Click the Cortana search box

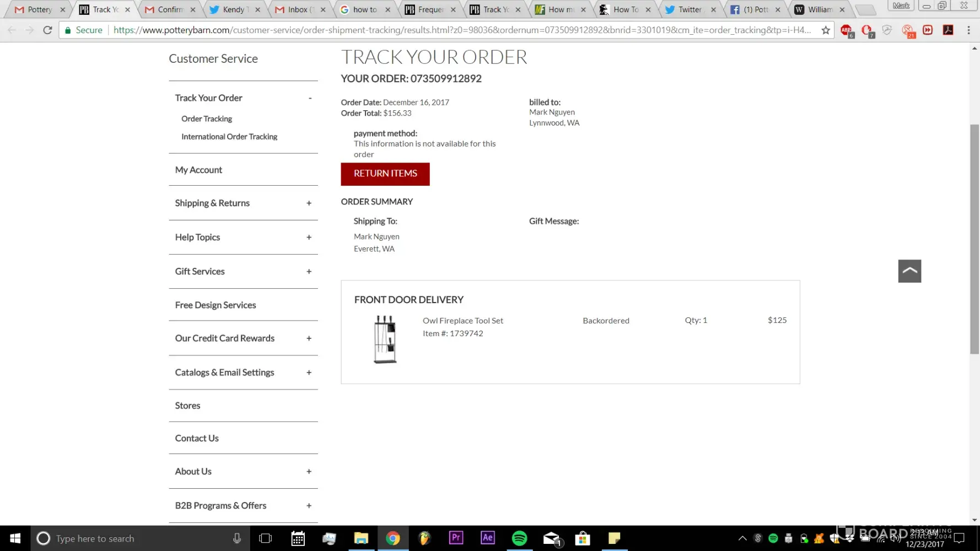[x=141, y=538]
